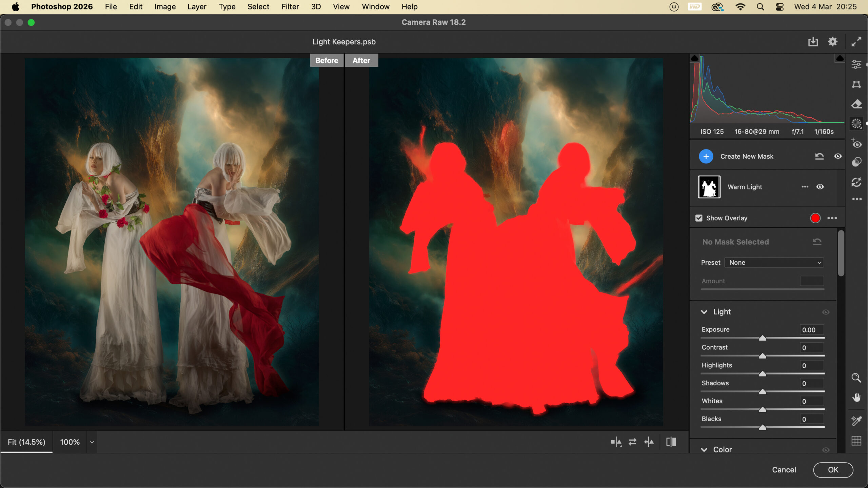Select the Crop tool in right toolbar
The image size is (868, 488).
[x=856, y=84]
